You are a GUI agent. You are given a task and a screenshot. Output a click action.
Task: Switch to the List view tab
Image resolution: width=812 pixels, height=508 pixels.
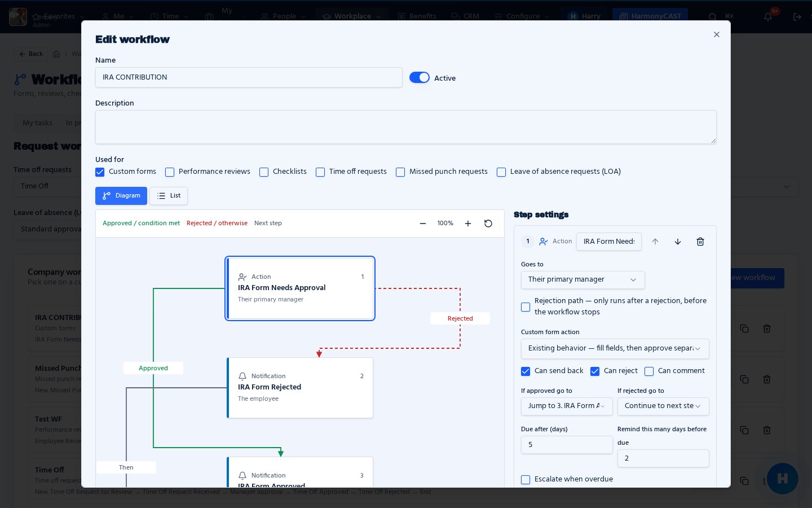pyautogui.click(x=169, y=196)
